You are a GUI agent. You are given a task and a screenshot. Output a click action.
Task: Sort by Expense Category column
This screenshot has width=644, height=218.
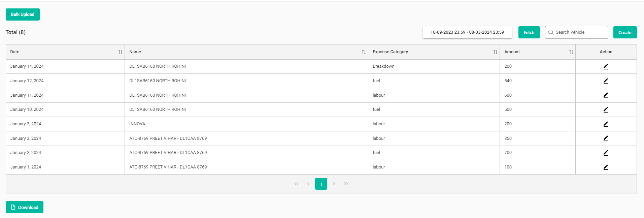[x=495, y=52]
